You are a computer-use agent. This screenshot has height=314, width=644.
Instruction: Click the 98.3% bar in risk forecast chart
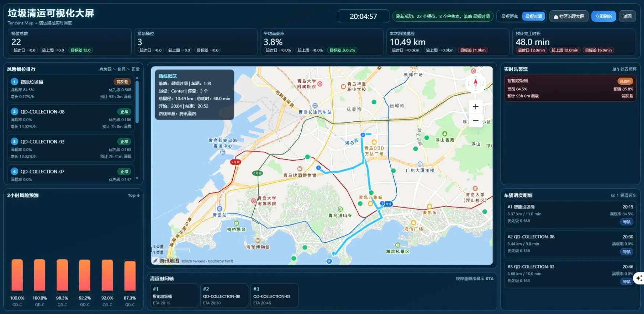(62, 276)
